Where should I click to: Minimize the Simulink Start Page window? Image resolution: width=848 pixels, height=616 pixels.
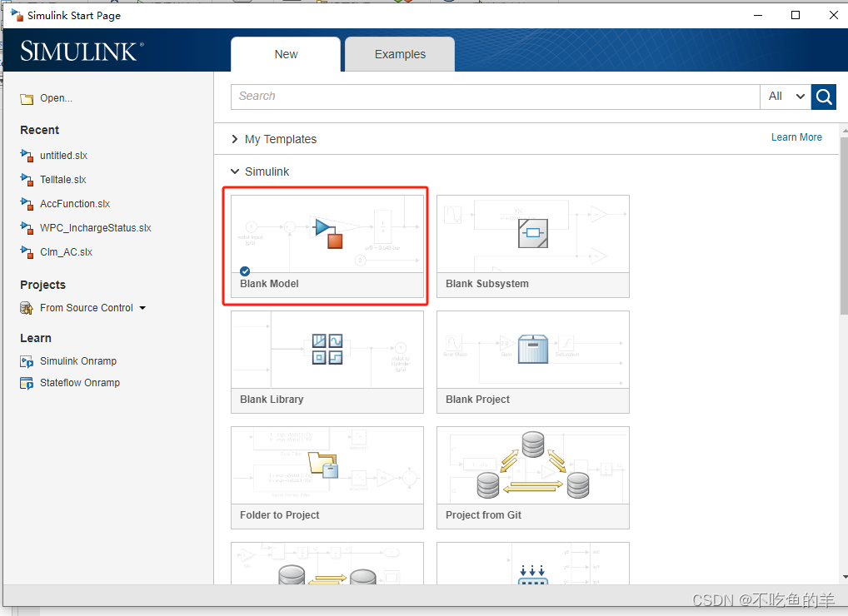[758, 15]
